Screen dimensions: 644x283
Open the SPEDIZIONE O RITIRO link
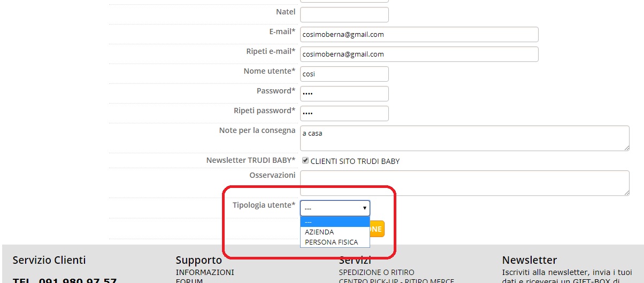[x=377, y=272]
